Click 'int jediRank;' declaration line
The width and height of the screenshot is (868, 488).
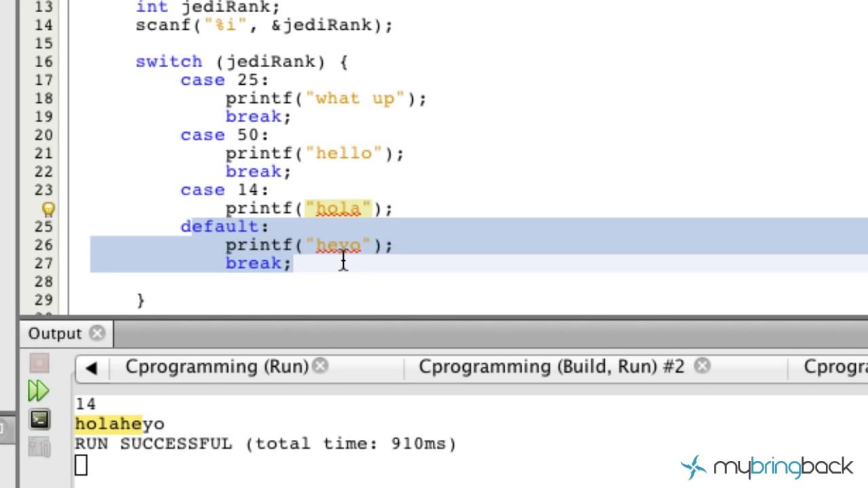tap(208, 7)
